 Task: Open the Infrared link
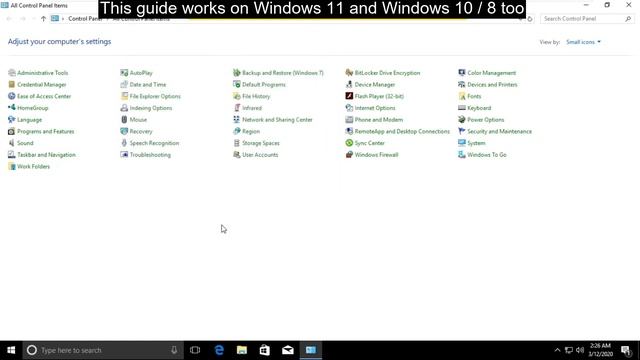(x=252, y=108)
